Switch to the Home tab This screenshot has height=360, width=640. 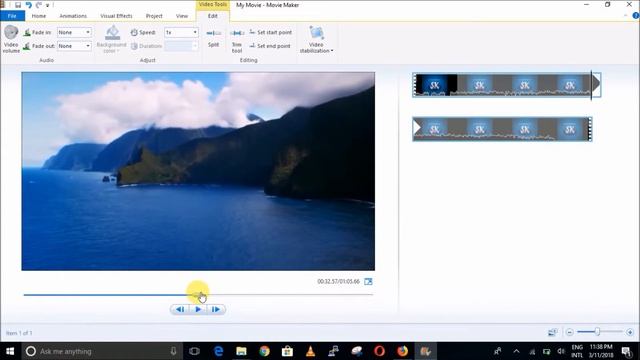(x=39, y=16)
